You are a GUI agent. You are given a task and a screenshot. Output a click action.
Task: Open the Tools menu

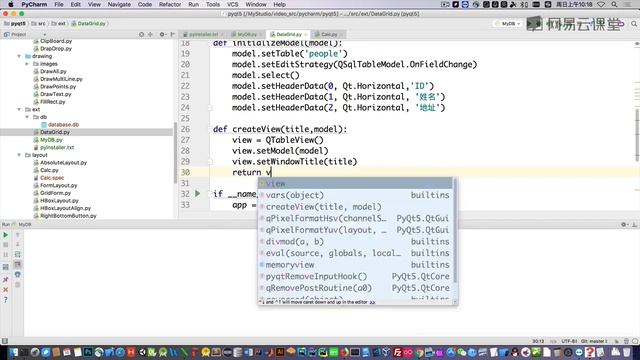(213, 4)
